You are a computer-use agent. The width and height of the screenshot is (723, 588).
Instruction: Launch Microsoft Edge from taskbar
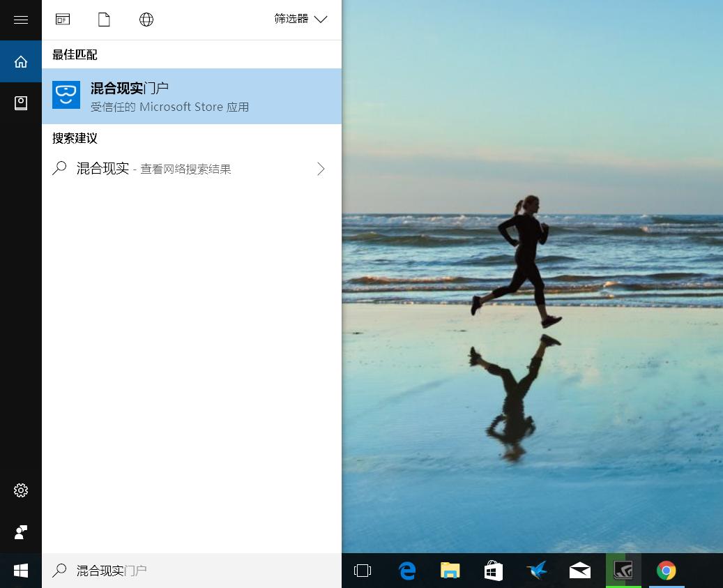tap(406, 571)
